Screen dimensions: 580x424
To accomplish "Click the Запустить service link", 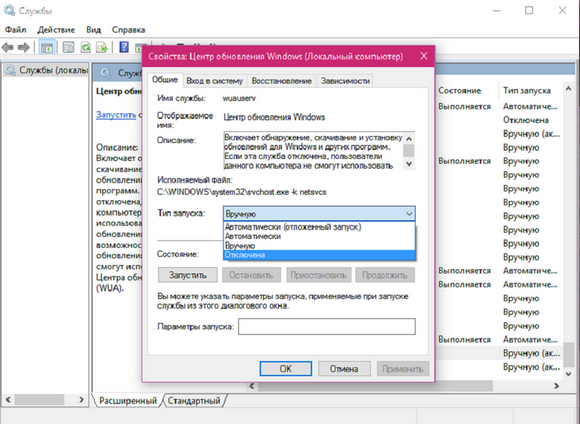I will (x=116, y=115).
